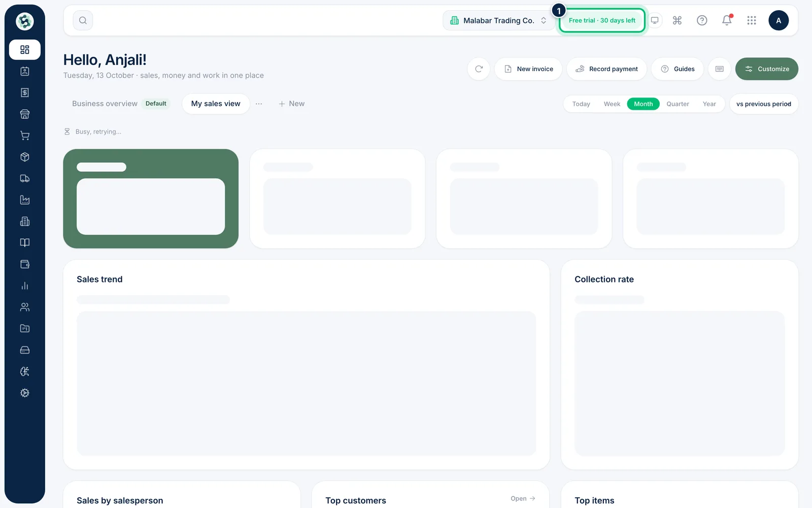
Task: Click the Record payment button
Action: pos(606,69)
